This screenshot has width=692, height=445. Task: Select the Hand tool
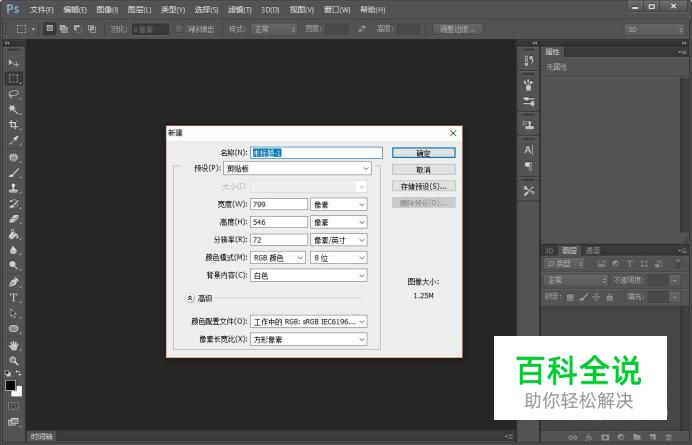[14, 344]
